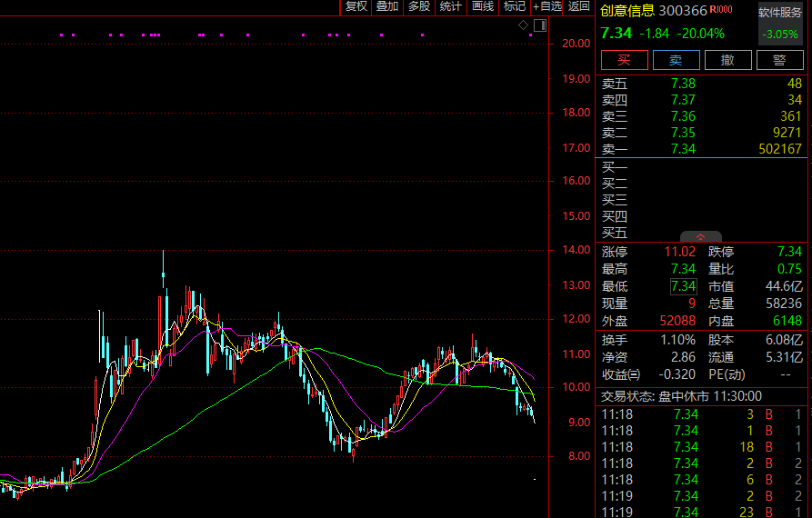812x518 pixels.
Task: Click the red 买 buy button
Action: pyautogui.click(x=624, y=60)
